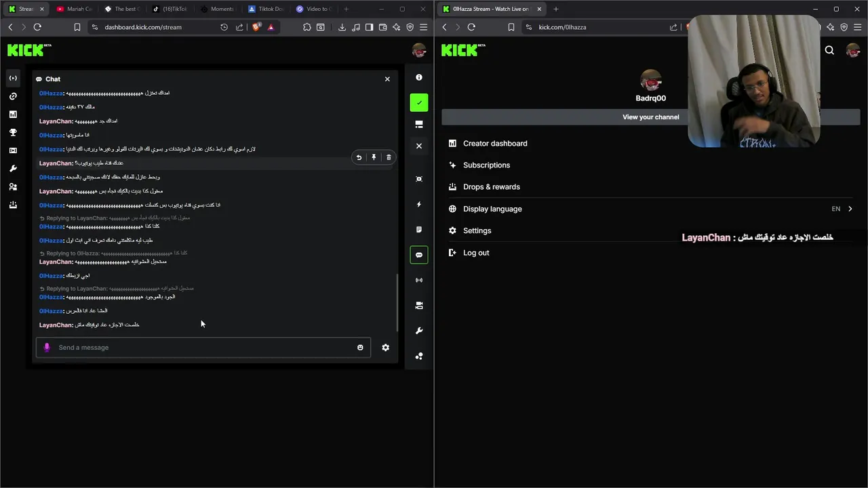Open hamburger menu in left browser
The height and width of the screenshot is (488, 868).
coord(423,27)
